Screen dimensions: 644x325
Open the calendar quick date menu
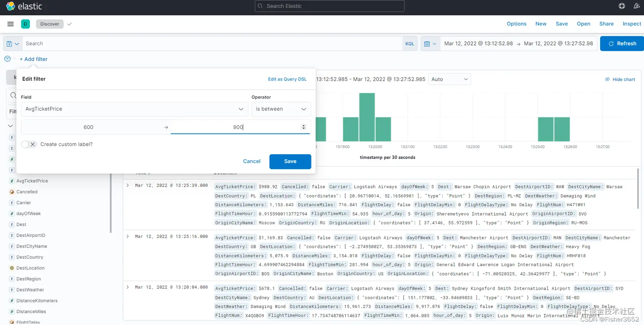click(x=431, y=43)
